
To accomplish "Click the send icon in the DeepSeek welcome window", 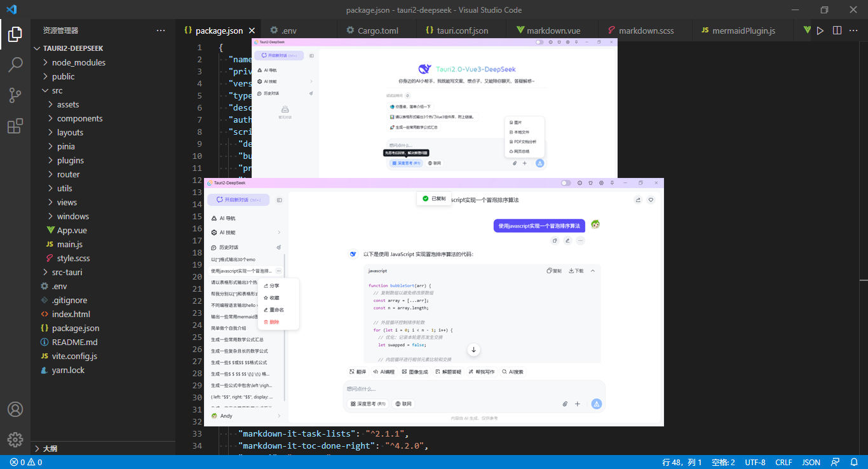I will pyautogui.click(x=539, y=163).
